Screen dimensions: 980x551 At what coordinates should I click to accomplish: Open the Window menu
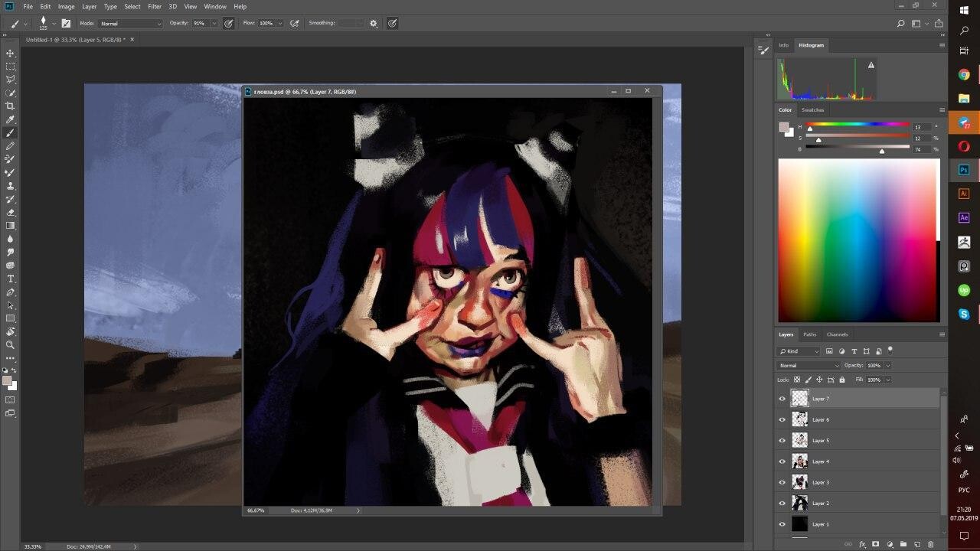point(215,6)
